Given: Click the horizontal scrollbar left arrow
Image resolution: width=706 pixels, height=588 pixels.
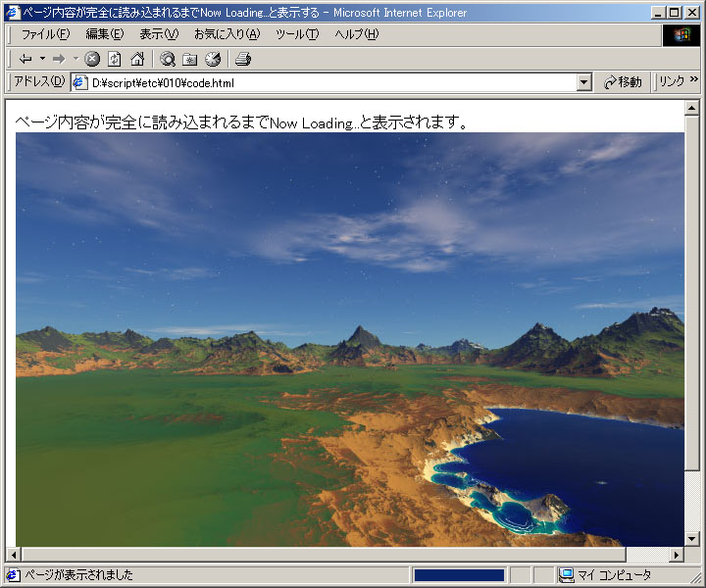Looking at the screenshot, I should pyautogui.click(x=14, y=555).
